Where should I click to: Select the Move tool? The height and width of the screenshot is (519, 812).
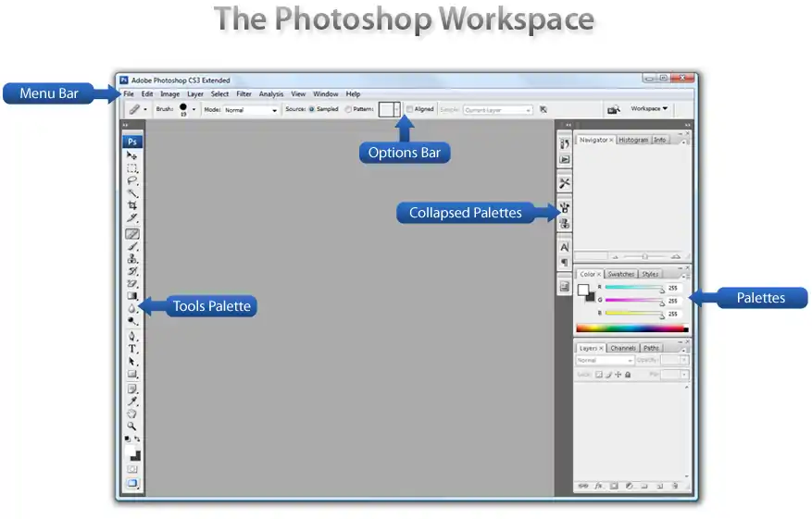click(132, 156)
